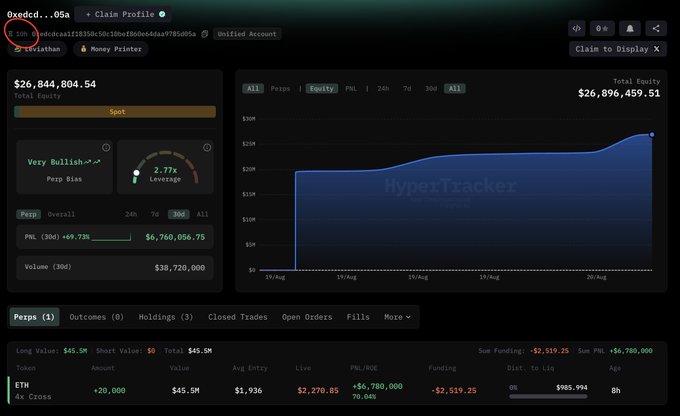The image size is (680, 416).
Task: Open the Open Orders tab
Action: pos(307,317)
